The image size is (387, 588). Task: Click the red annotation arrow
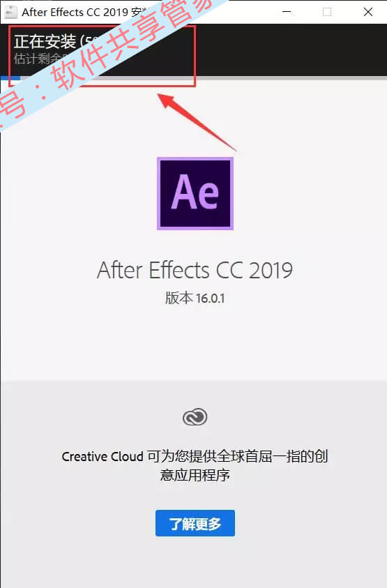197,122
